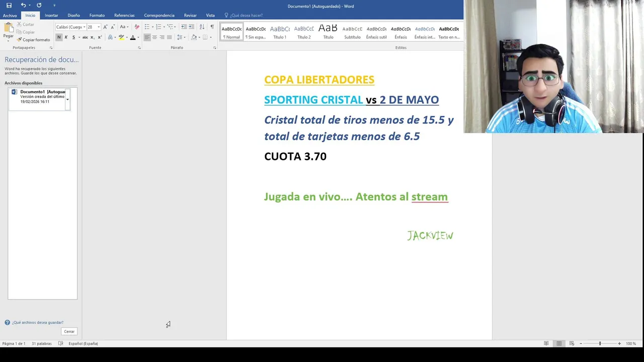Switch to the Insertar tab
Image resolution: width=644 pixels, height=362 pixels.
coord(51,16)
